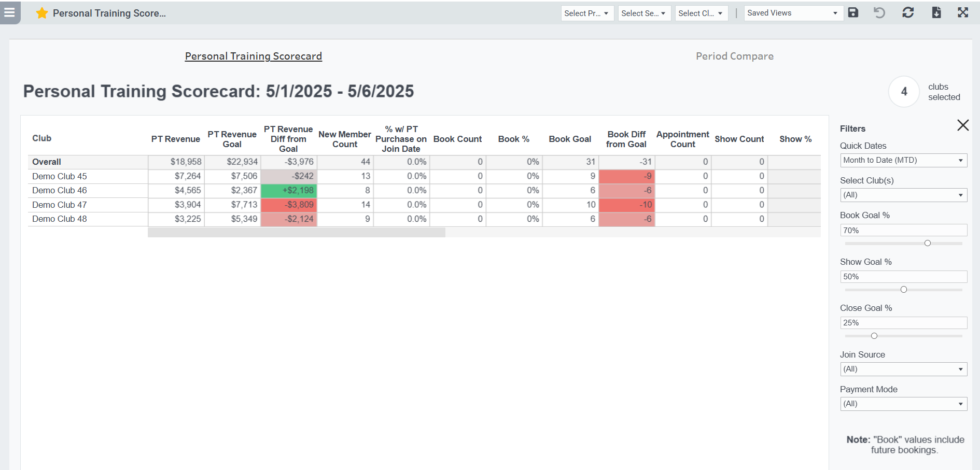This screenshot has width=980, height=470.
Task: Open the navigation hamburger menu
Action: pyautogui.click(x=10, y=13)
